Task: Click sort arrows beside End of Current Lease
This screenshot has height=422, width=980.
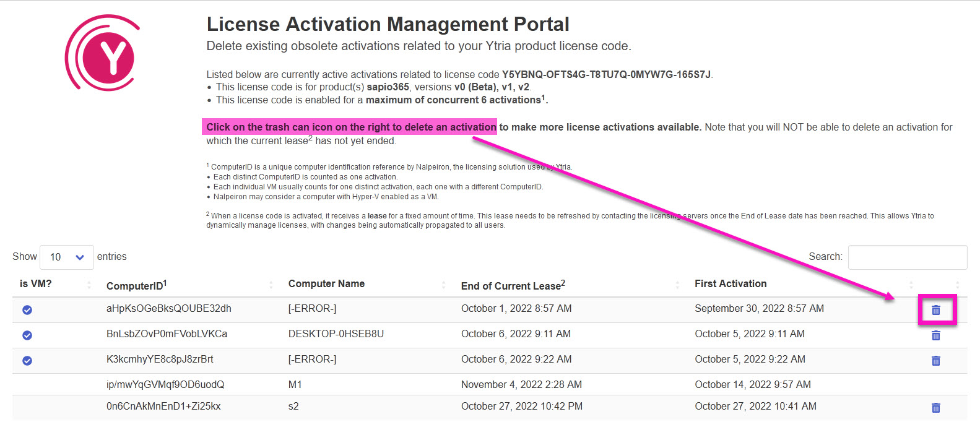Action: point(677,285)
